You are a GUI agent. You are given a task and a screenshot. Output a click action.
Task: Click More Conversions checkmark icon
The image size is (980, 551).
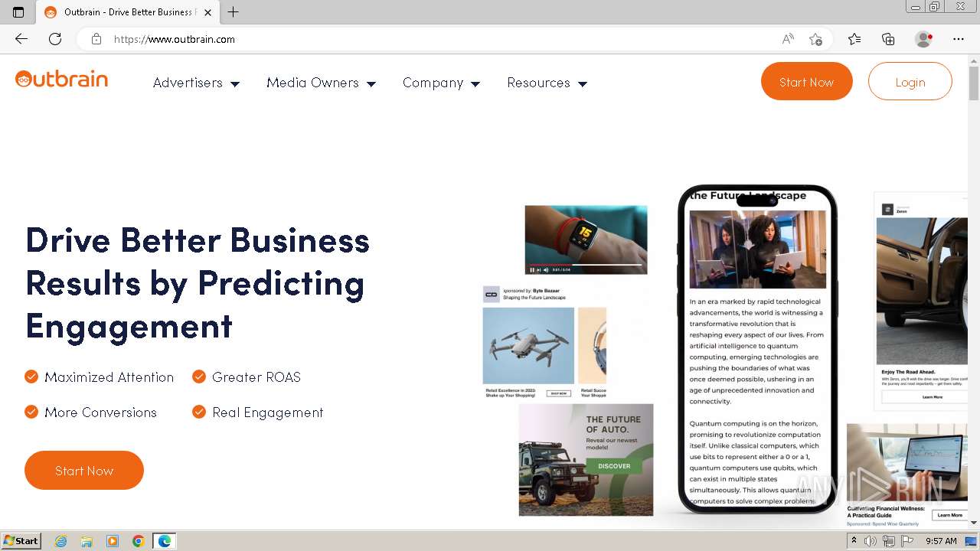coord(31,412)
